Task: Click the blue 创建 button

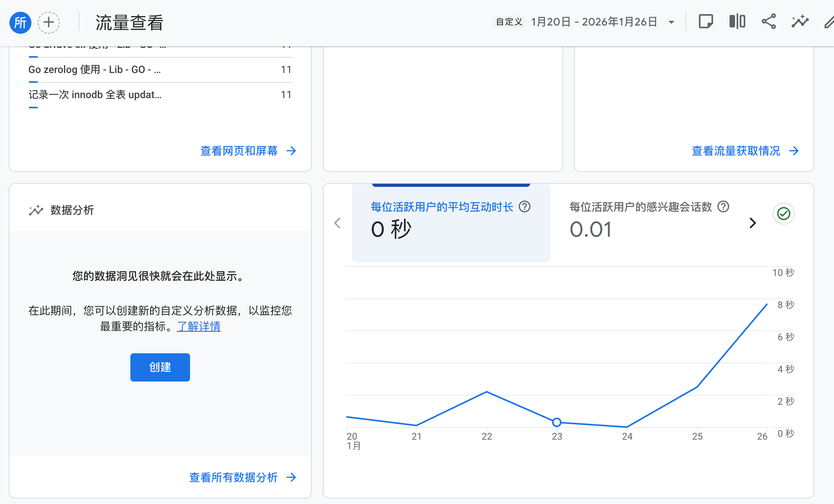Action: [x=160, y=367]
